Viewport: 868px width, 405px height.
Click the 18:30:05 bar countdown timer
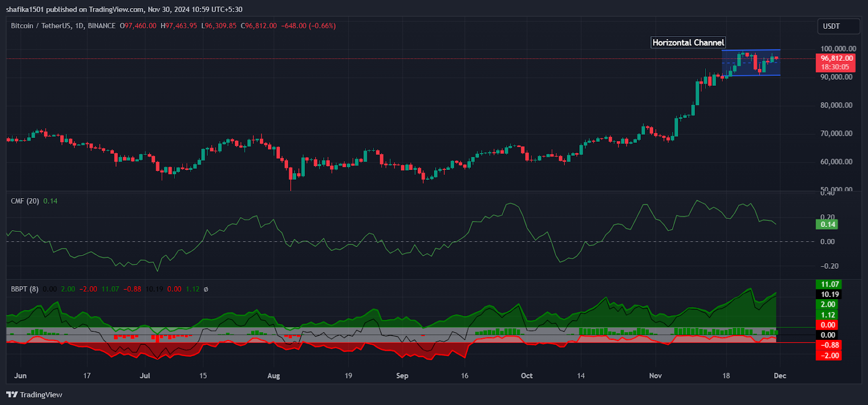coord(836,67)
